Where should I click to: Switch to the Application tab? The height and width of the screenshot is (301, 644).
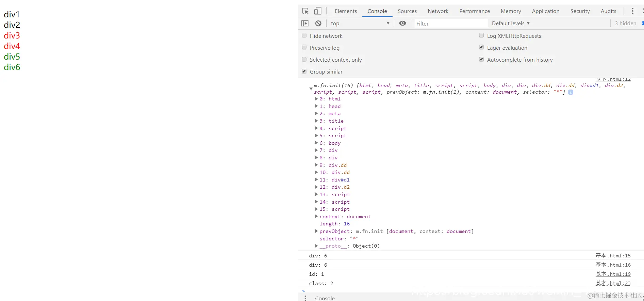coord(546,11)
